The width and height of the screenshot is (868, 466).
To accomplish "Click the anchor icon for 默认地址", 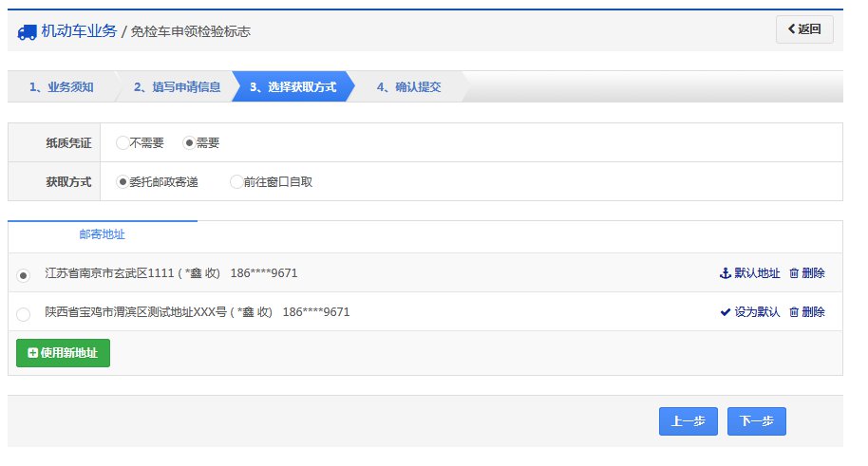I will click(726, 273).
